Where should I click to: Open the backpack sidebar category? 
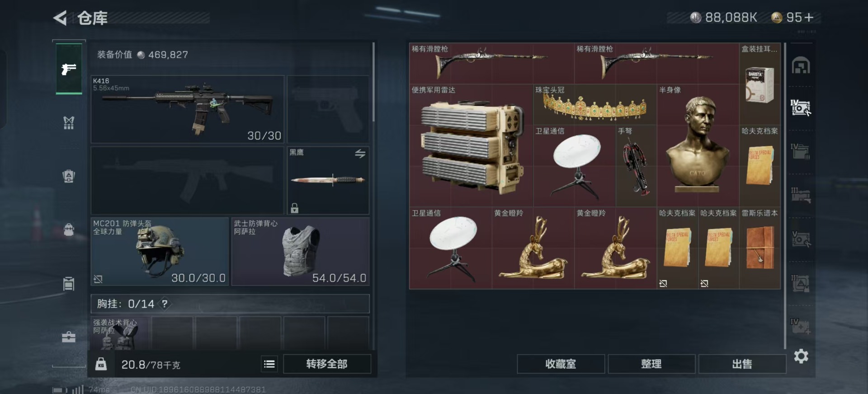(69, 230)
